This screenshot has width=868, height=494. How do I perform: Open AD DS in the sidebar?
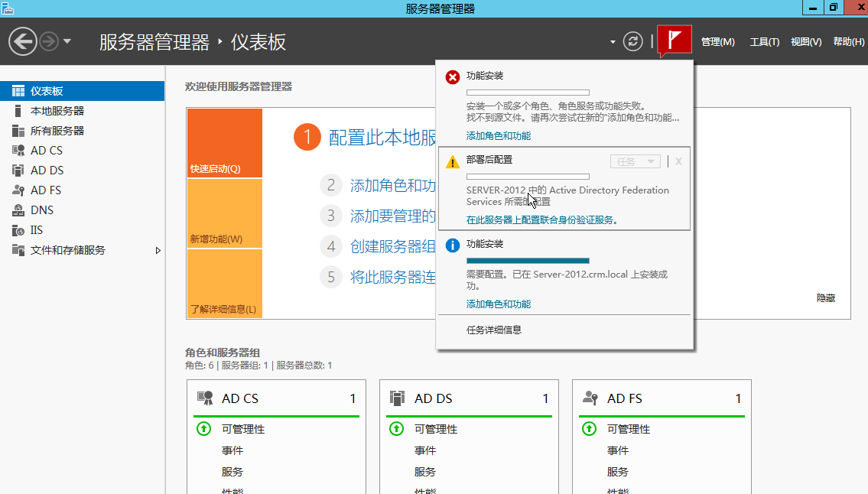(82, 171)
